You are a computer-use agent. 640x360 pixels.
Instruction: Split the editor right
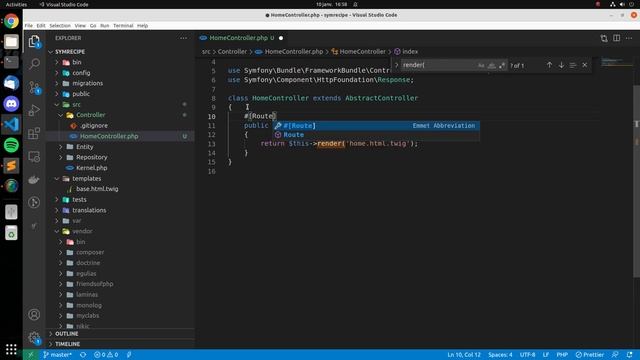(616, 38)
